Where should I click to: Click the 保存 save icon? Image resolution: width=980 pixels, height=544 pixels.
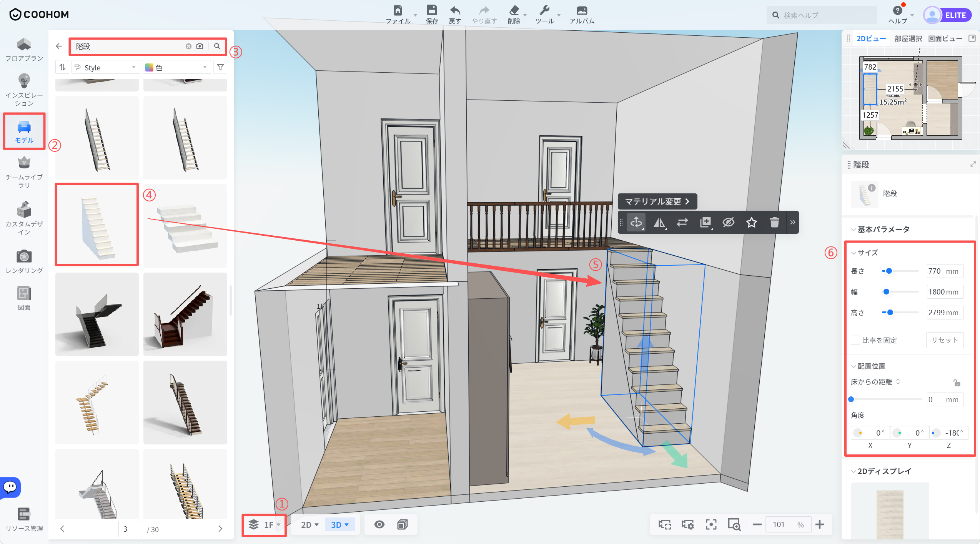(x=432, y=15)
